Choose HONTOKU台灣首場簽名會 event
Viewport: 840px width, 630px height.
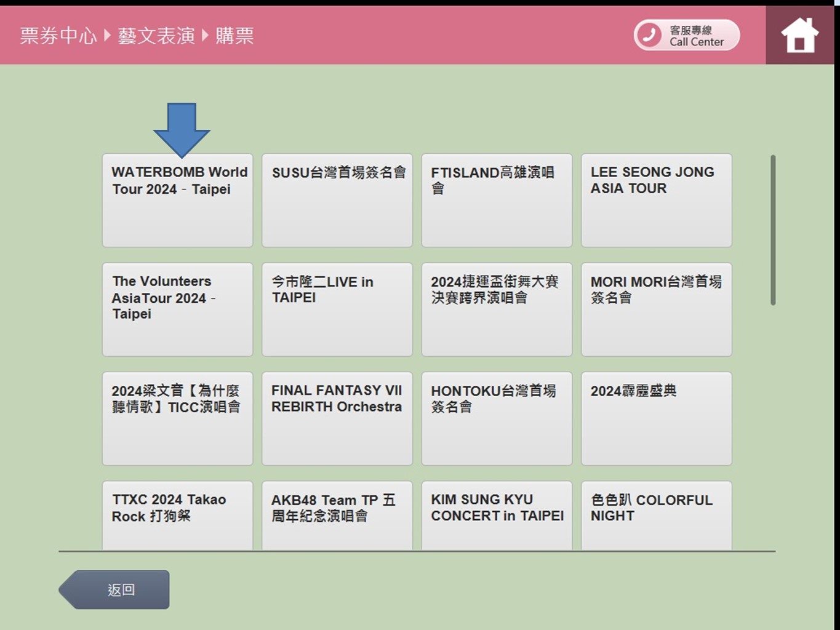[x=497, y=418]
